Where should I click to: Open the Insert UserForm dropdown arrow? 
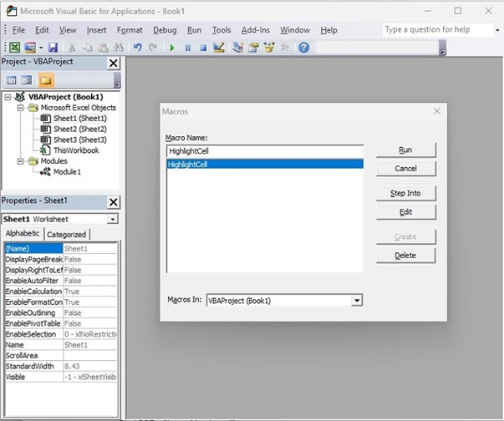41,48
